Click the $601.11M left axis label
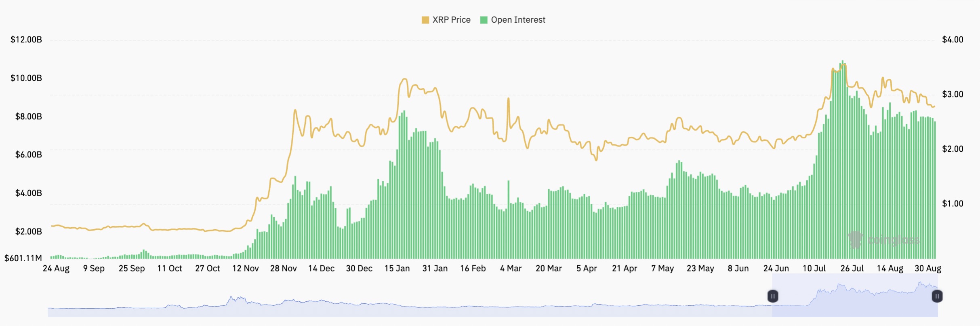The width and height of the screenshot is (980, 326). pos(23,258)
